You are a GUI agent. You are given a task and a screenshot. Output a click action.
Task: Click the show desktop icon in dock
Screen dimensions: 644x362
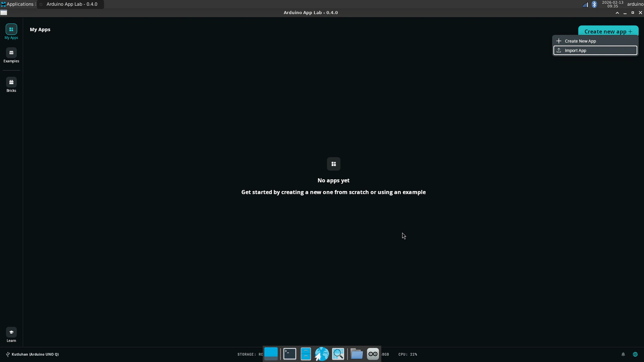click(271, 354)
